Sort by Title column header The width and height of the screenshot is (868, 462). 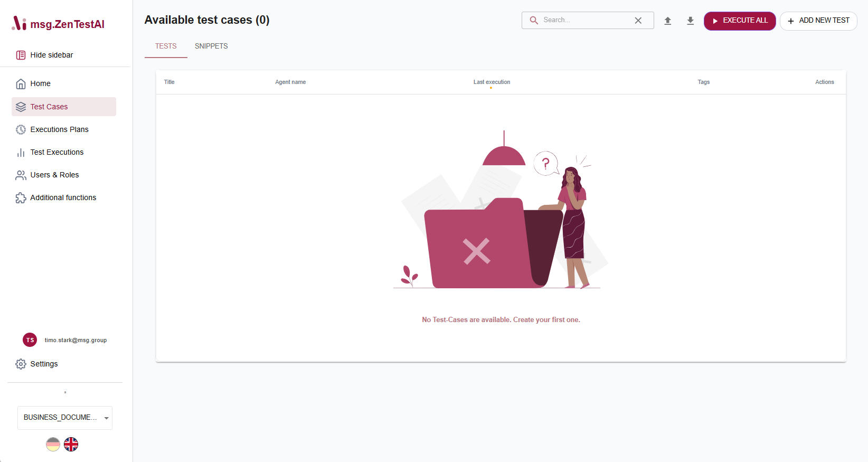(169, 82)
